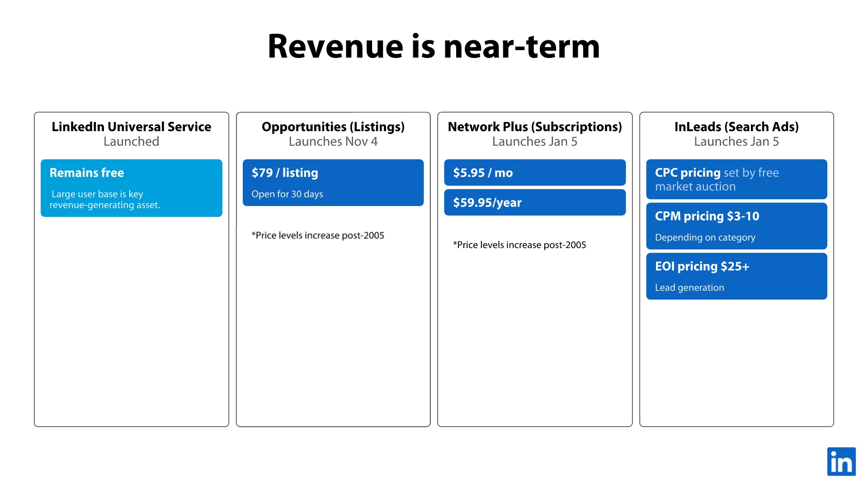
Task: Select the '$5.95 / mo' pricing box
Action: [534, 173]
